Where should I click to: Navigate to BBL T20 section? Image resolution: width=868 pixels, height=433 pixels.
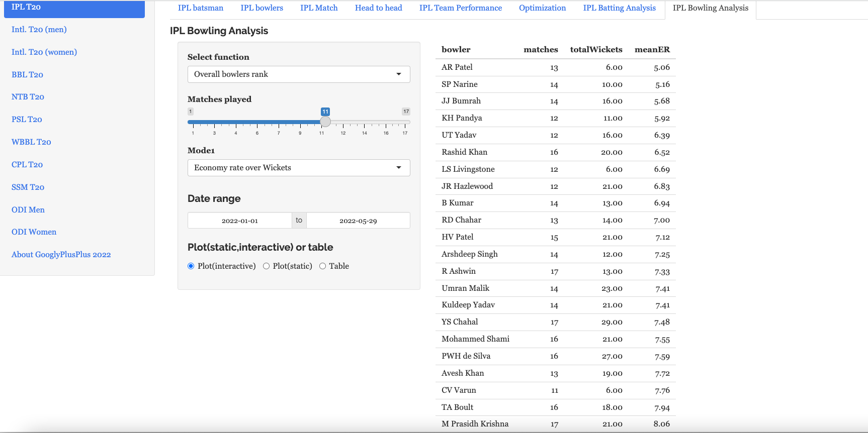click(x=27, y=75)
